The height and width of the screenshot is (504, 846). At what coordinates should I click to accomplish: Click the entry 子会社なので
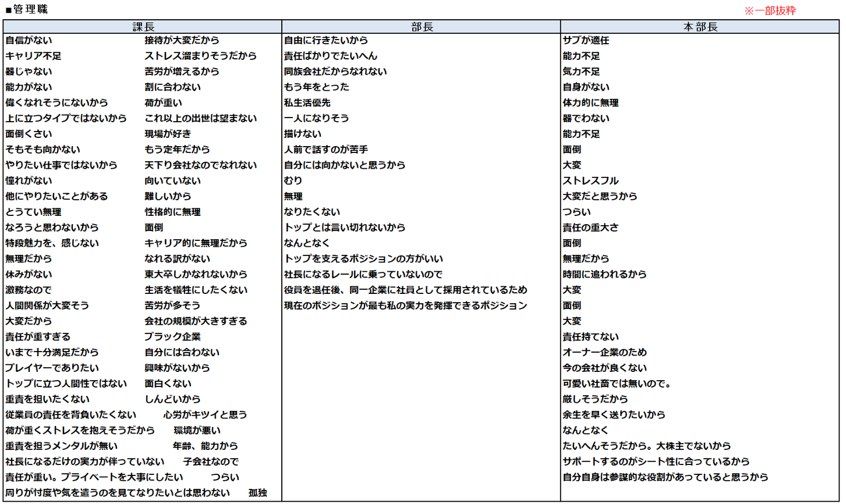[211, 462]
